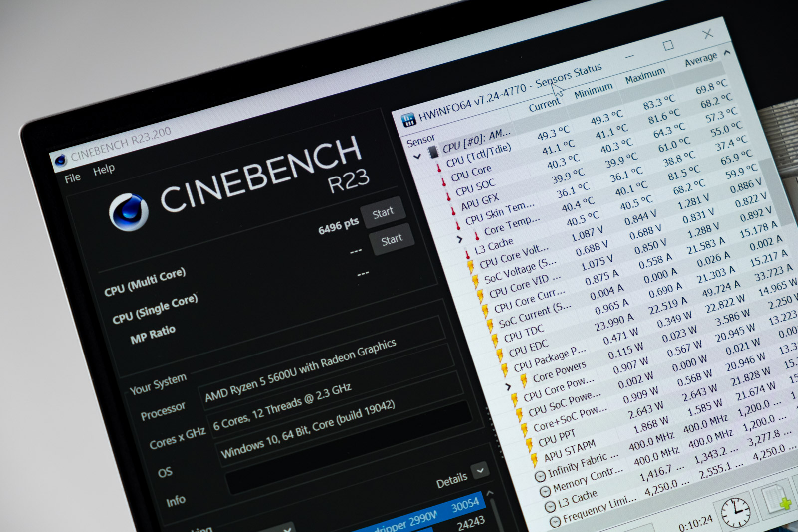Image resolution: width=798 pixels, height=532 pixels.
Task: Click the lightning icon beside SoC Voltage
Action: pos(476,282)
